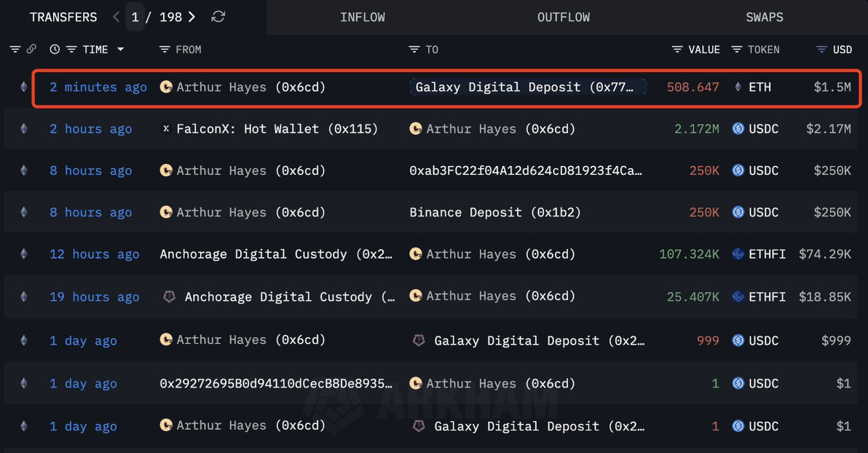This screenshot has width=868, height=453.
Task: Open Binance Deposit (0x1b2) address link
Action: [495, 212]
